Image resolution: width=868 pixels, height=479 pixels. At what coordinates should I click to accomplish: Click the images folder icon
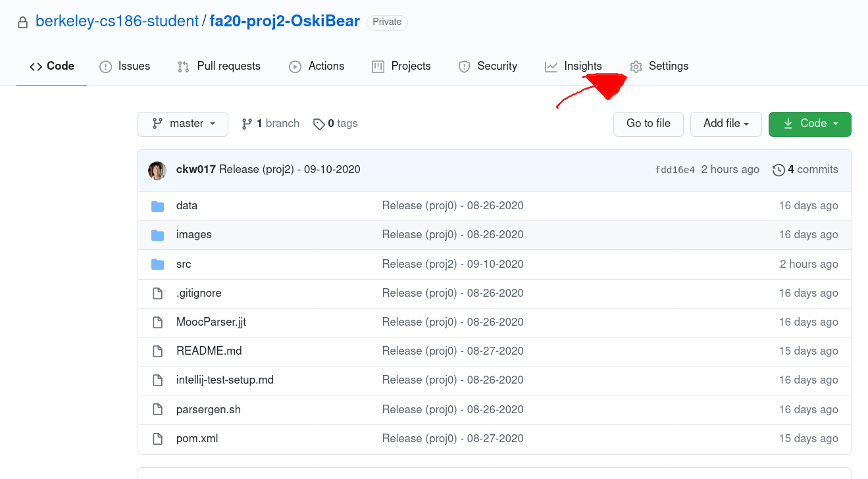click(x=157, y=235)
